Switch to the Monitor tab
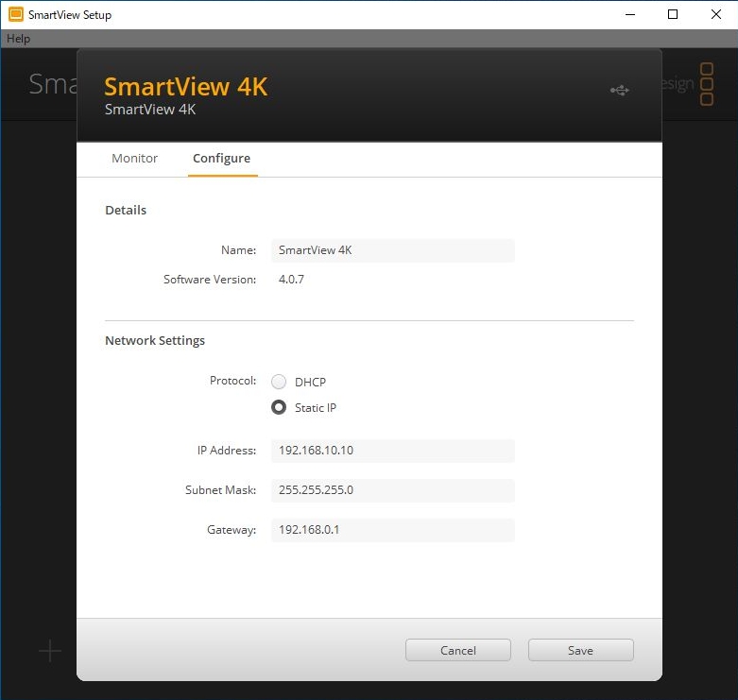This screenshot has width=738, height=700. [x=134, y=158]
